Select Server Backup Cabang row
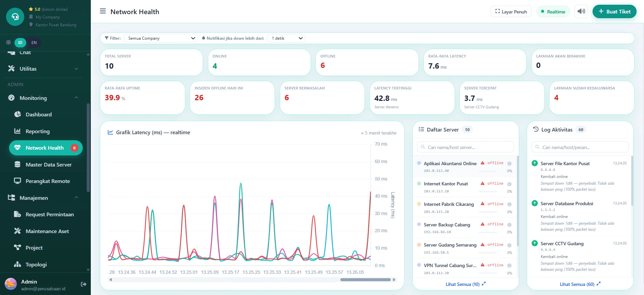Screen dimensions: 644x295 [x=464, y=228]
